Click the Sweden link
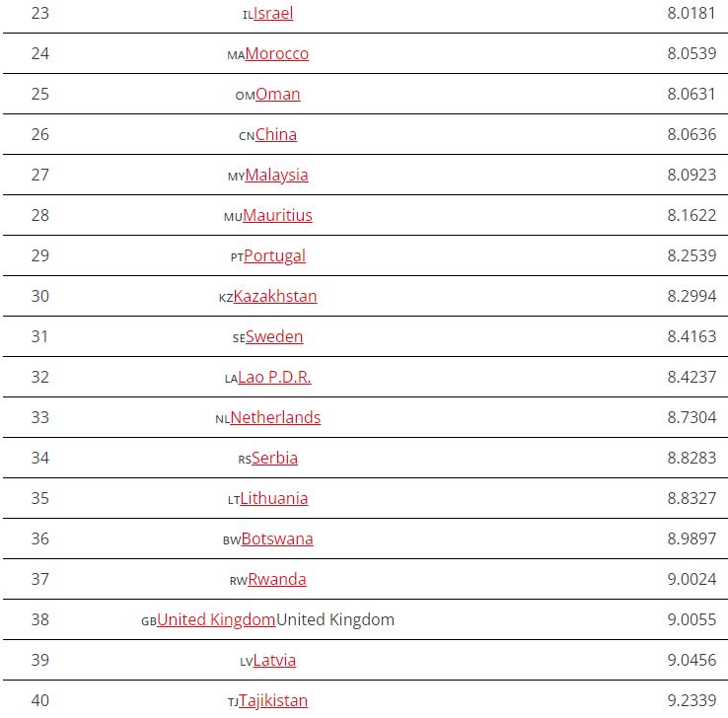Viewport: 728px width, 718px height. (x=274, y=336)
